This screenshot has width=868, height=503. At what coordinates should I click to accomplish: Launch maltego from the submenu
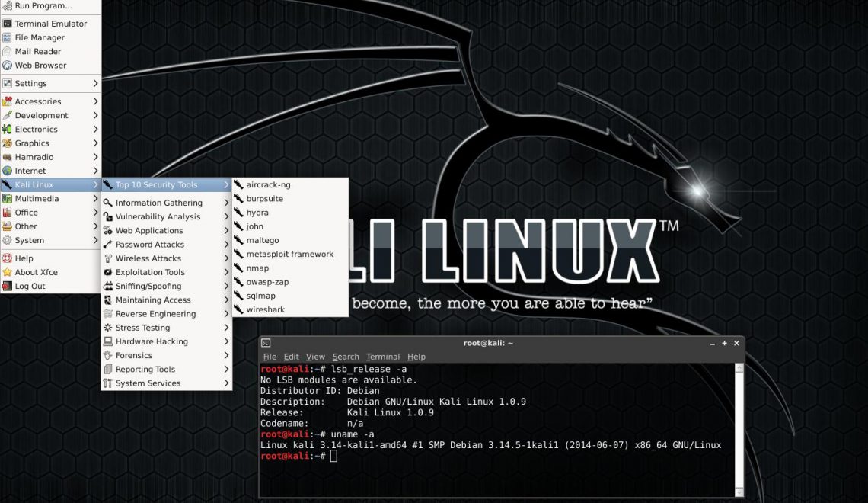point(291,240)
